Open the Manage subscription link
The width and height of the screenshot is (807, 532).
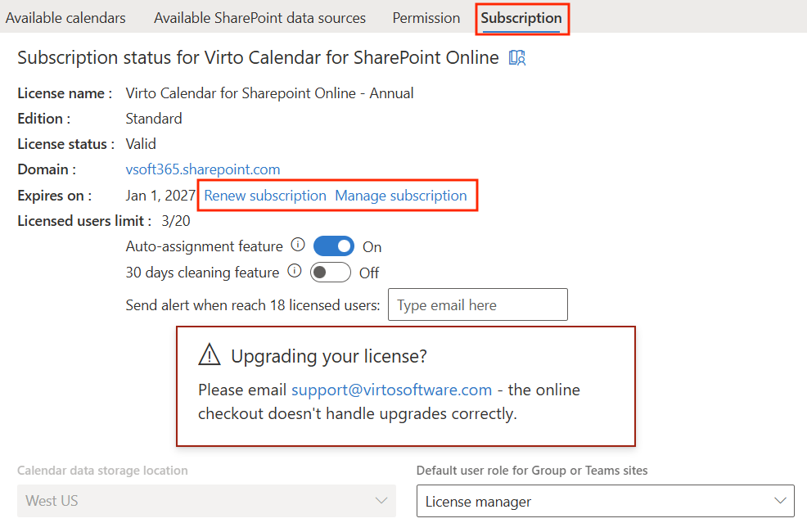click(x=401, y=196)
